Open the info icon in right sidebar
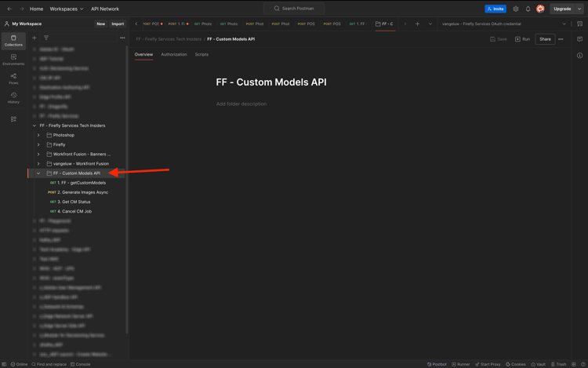 579,56
